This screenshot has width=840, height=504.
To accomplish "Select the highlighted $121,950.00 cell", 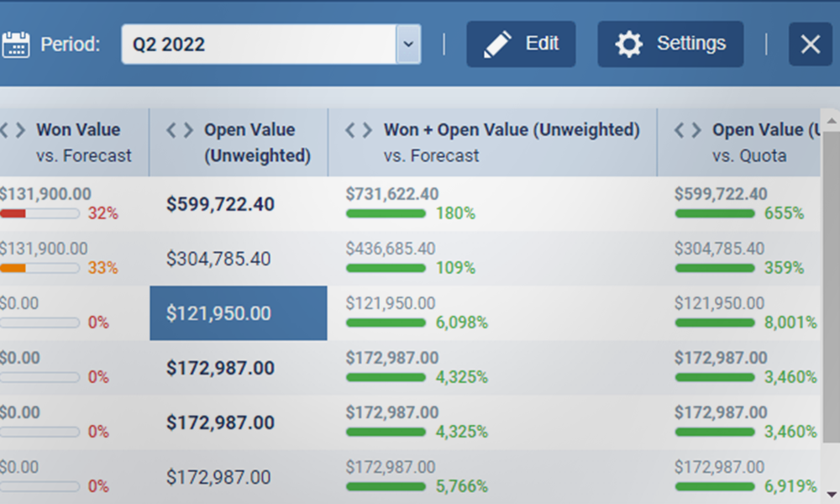I will tap(239, 313).
